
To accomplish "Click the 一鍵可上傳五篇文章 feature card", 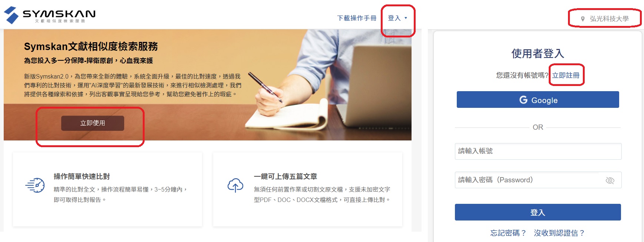I will [308, 189].
